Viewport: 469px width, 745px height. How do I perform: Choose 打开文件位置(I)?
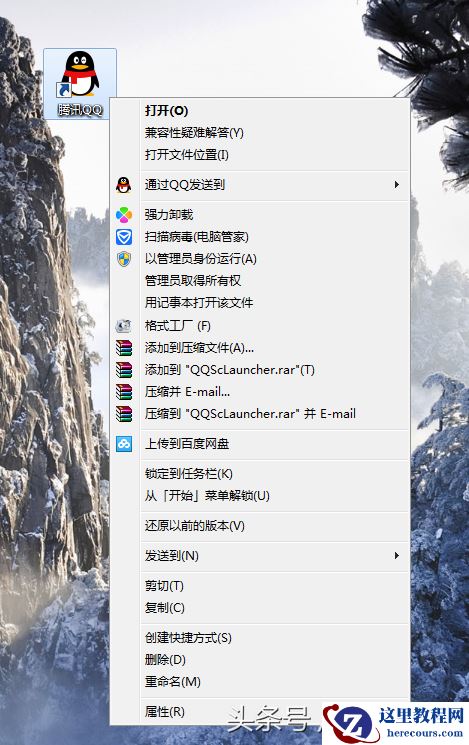(260, 155)
